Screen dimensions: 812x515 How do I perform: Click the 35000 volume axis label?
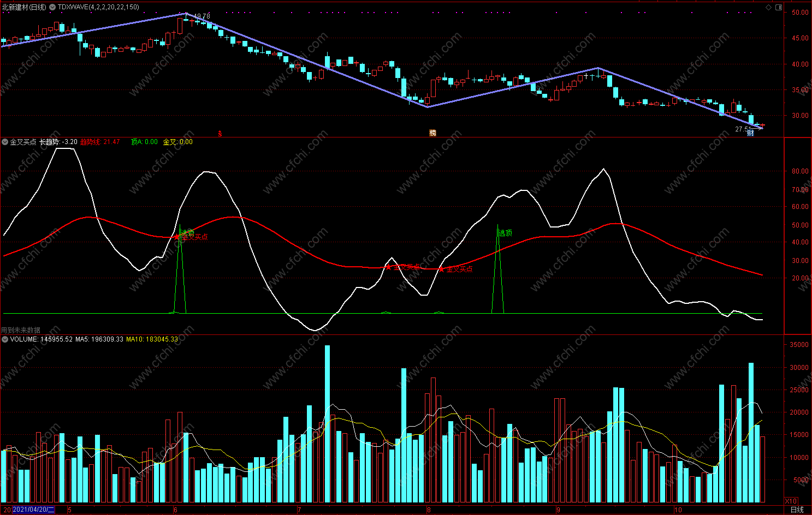(799, 345)
